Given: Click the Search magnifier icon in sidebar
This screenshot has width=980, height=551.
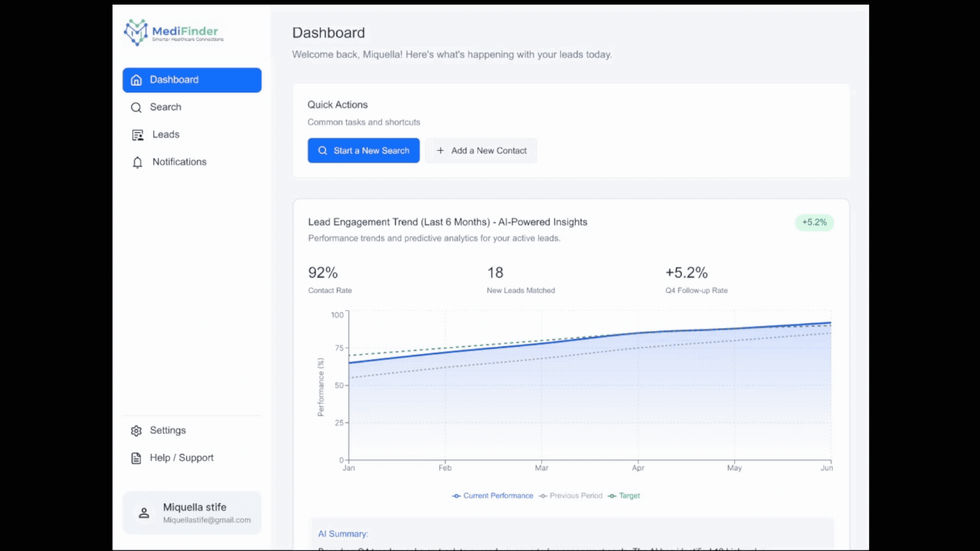Looking at the screenshot, I should [x=137, y=108].
